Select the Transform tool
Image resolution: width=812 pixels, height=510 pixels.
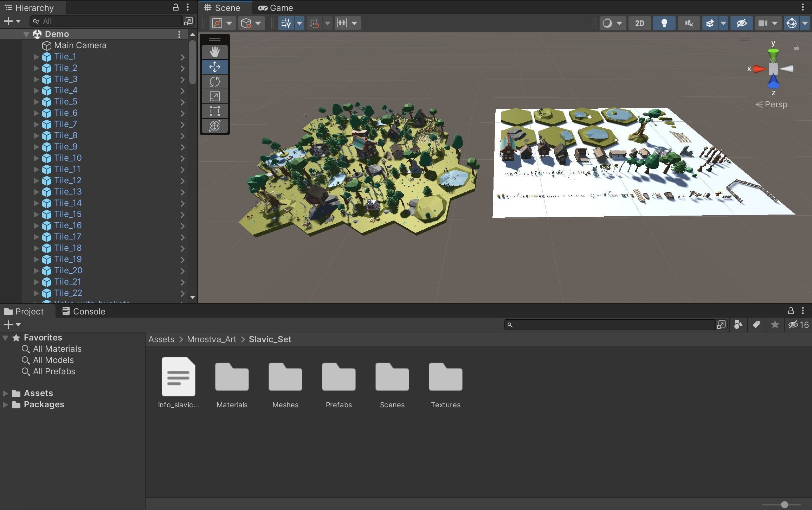click(215, 126)
